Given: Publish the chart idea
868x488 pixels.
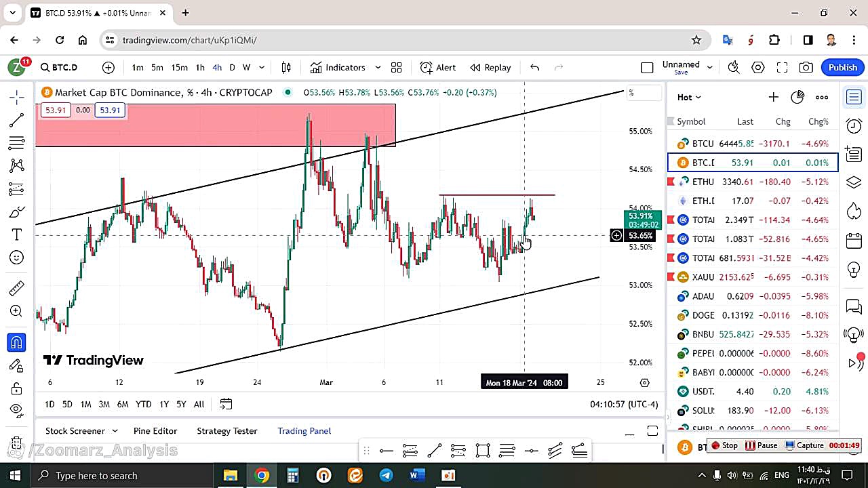Looking at the screenshot, I should point(843,67).
